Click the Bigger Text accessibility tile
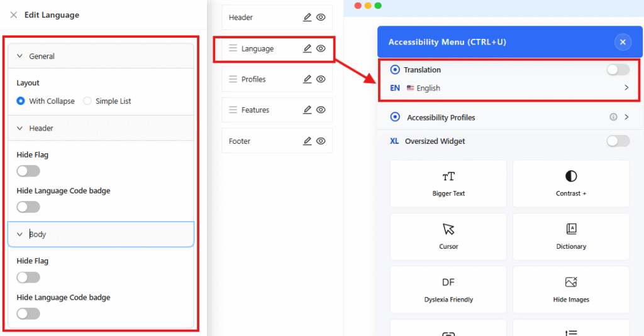Image resolution: width=644 pixels, height=336 pixels. 448,183
